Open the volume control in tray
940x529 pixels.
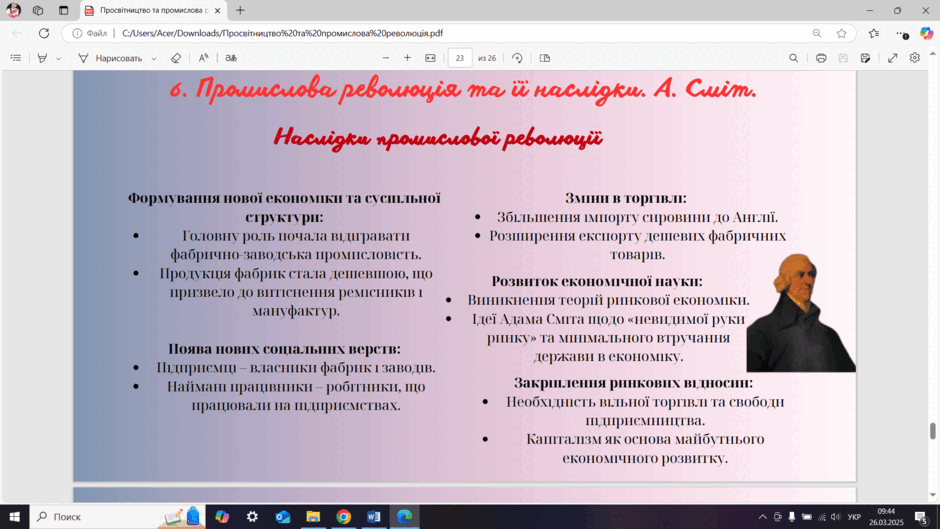(x=836, y=516)
